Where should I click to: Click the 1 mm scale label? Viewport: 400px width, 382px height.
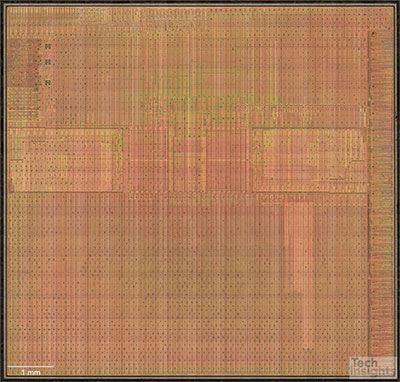point(31,372)
